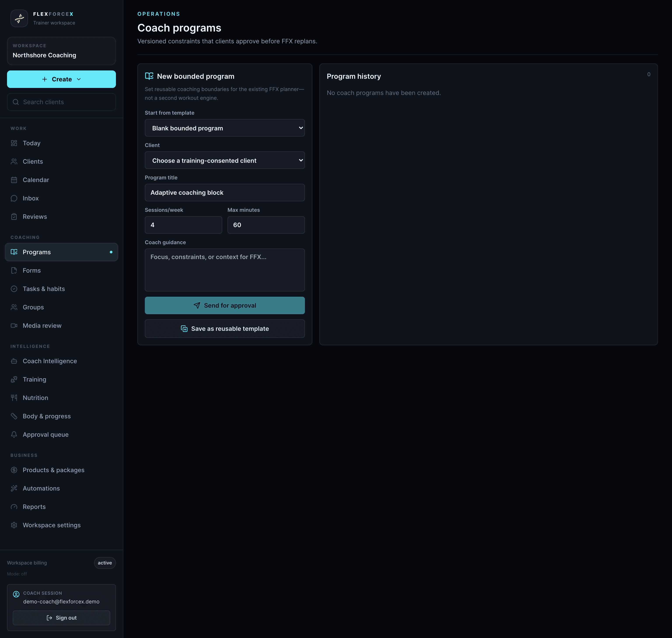Click the Coach Intelligence robot icon
The image size is (672, 638).
pos(14,361)
